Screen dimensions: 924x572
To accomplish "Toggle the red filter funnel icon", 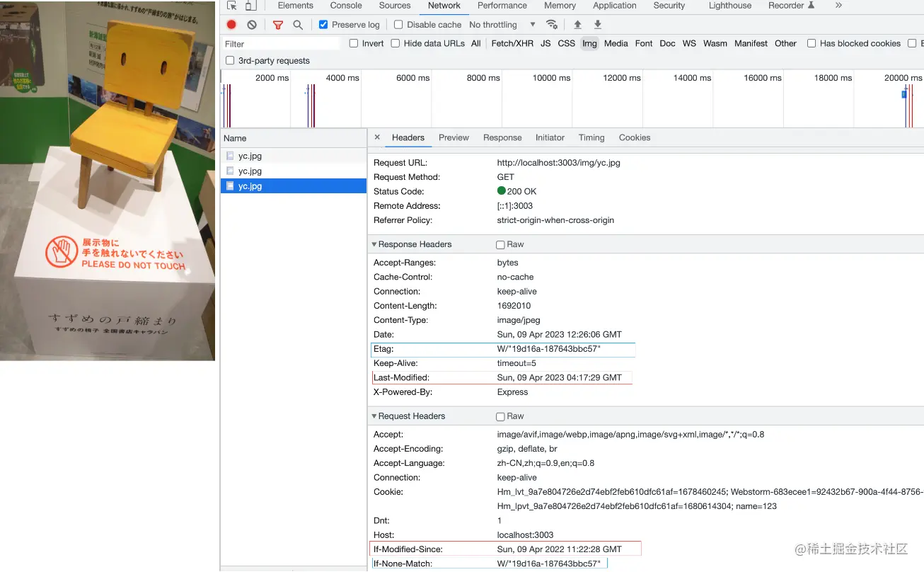I will pyautogui.click(x=278, y=25).
